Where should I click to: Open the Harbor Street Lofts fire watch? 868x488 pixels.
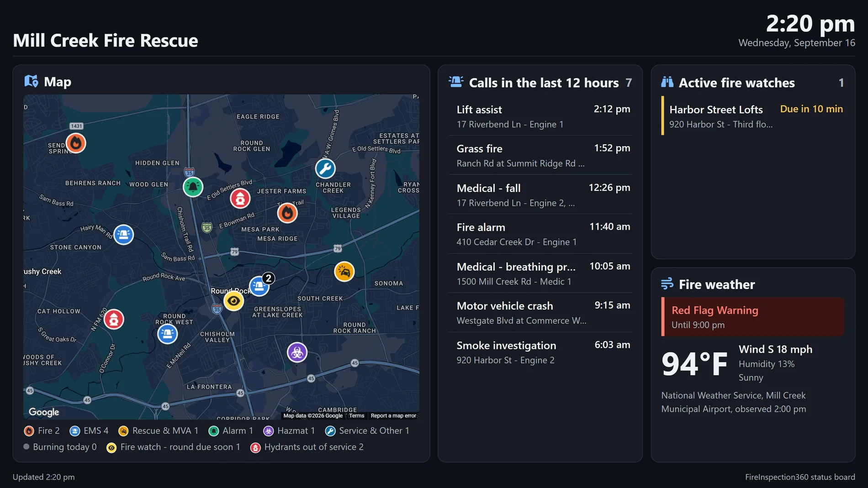click(x=753, y=116)
